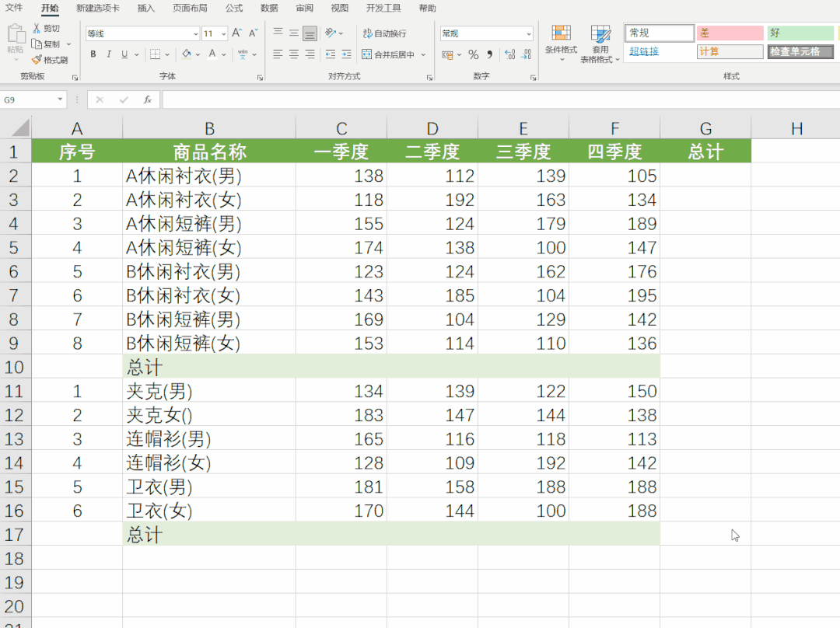Apply the pink 差 (Bad) style swatch
Screen dimensions: 840x628
(730, 33)
